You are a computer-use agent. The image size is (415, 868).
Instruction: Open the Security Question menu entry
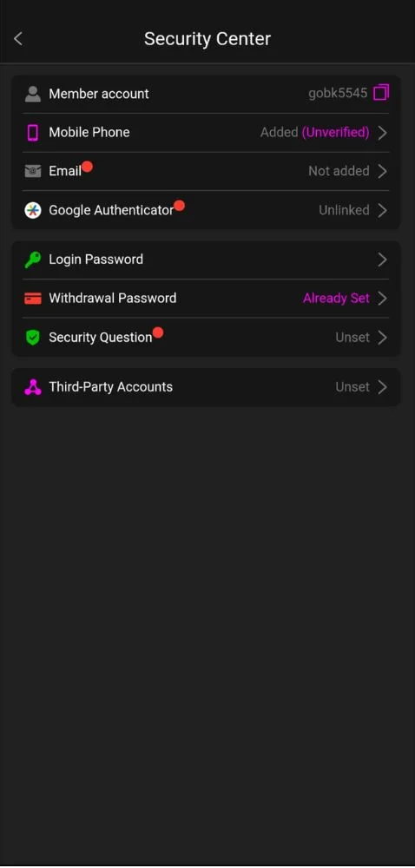coord(206,337)
